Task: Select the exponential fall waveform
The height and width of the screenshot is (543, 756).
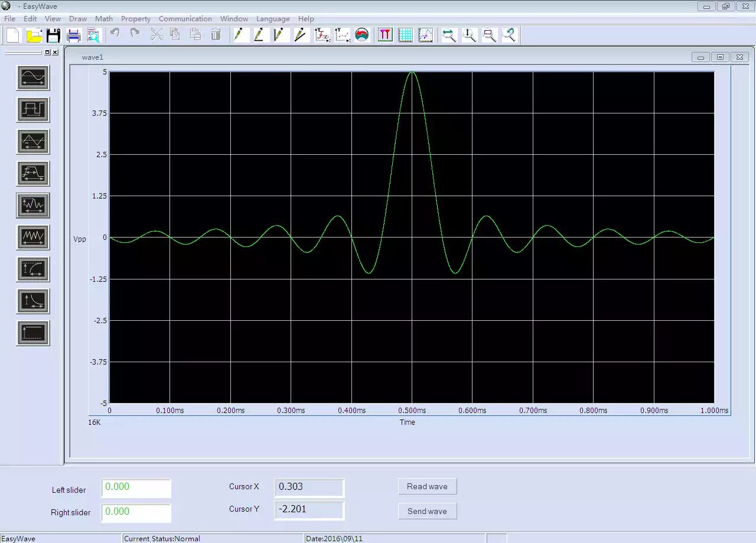Action: click(33, 301)
